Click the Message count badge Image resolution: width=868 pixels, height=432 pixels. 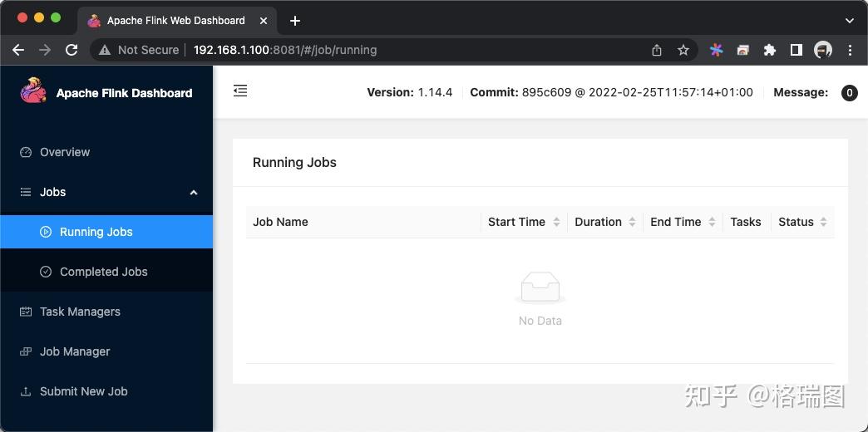[x=849, y=93]
